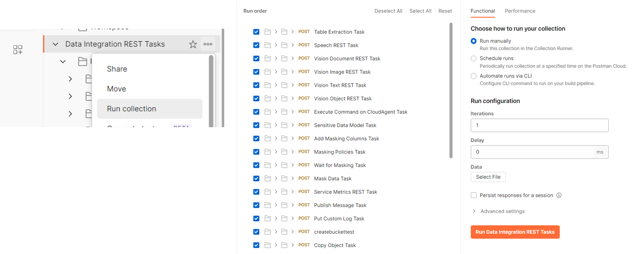Image resolution: width=644 pixels, height=254 pixels.
Task: Enable Persist responses for a session
Action: (474, 195)
